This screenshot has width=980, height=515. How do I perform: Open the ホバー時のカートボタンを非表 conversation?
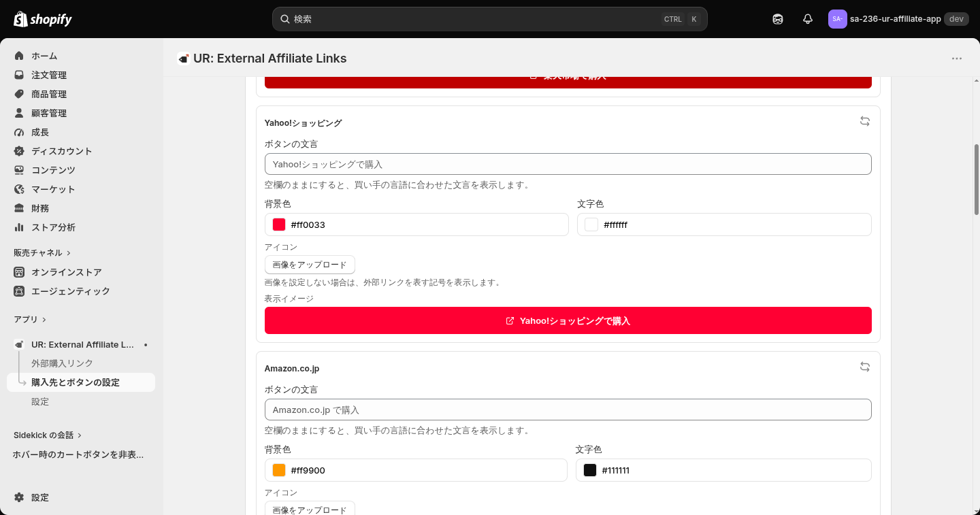[78, 454]
